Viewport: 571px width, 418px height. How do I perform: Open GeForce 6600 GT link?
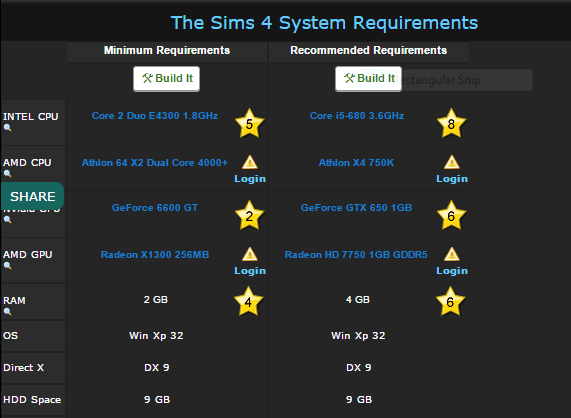point(155,208)
